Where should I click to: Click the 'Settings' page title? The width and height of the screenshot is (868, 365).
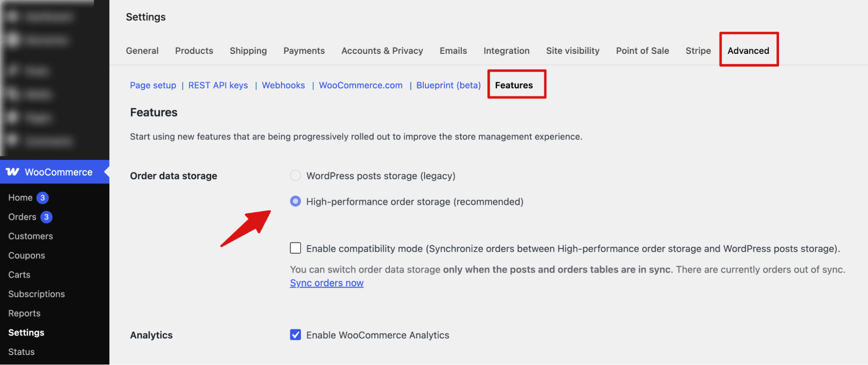[146, 17]
